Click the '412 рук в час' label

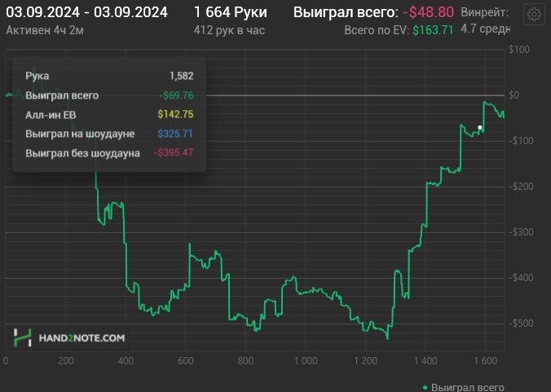click(229, 30)
